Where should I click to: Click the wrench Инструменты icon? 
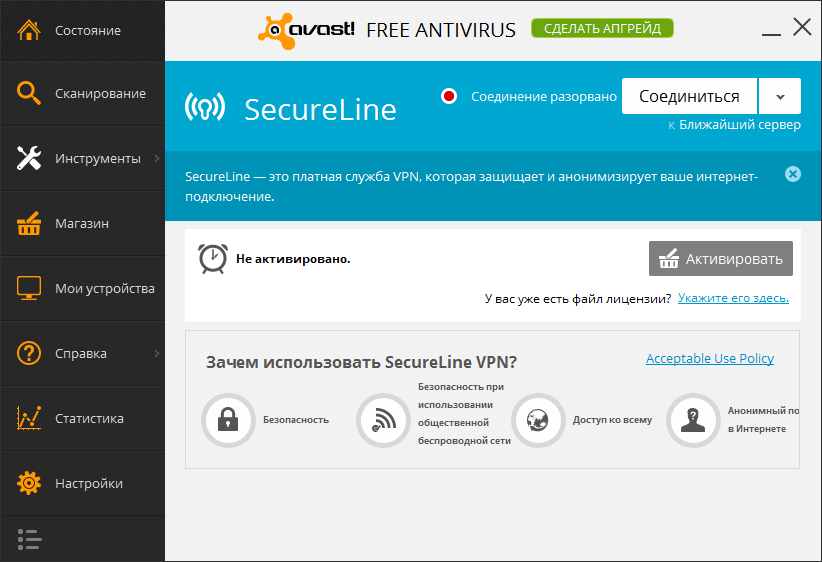29,158
